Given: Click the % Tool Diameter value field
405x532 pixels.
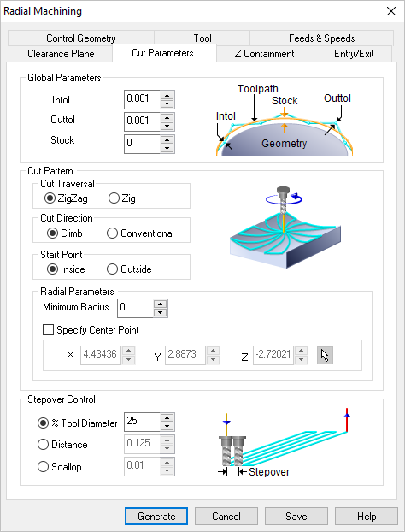Looking at the screenshot, I should [142, 422].
